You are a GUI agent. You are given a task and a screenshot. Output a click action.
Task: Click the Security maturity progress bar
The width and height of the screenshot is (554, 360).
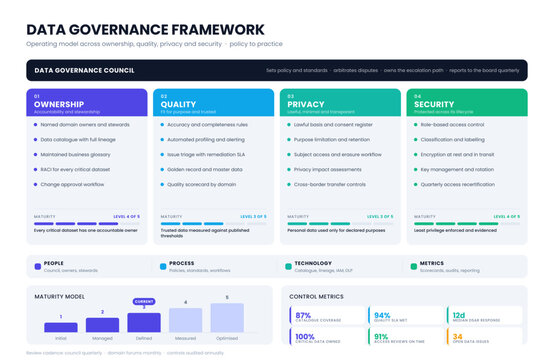(467, 224)
